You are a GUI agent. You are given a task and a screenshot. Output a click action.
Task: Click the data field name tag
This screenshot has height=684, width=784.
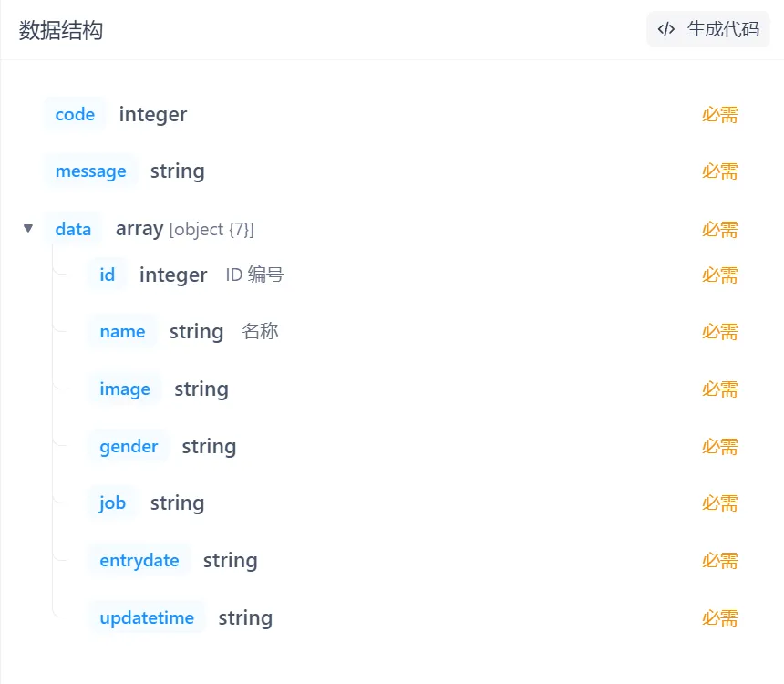[x=73, y=229]
